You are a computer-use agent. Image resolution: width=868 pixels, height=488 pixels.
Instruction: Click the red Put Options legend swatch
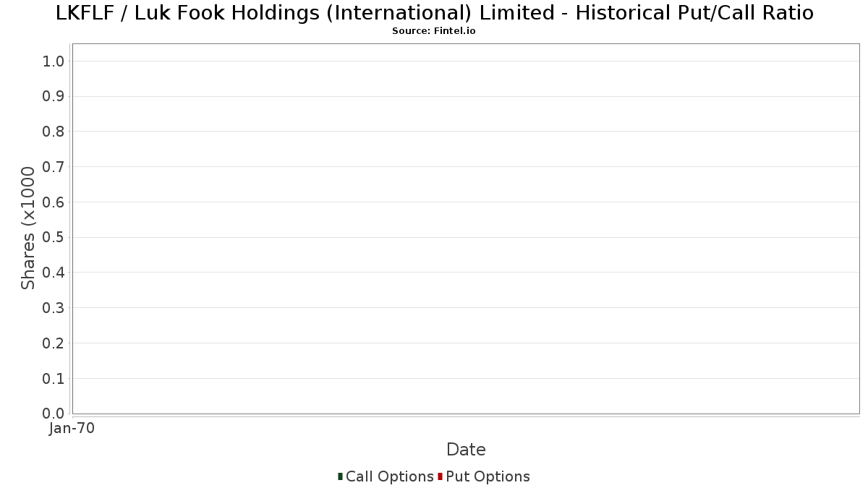tap(440, 476)
